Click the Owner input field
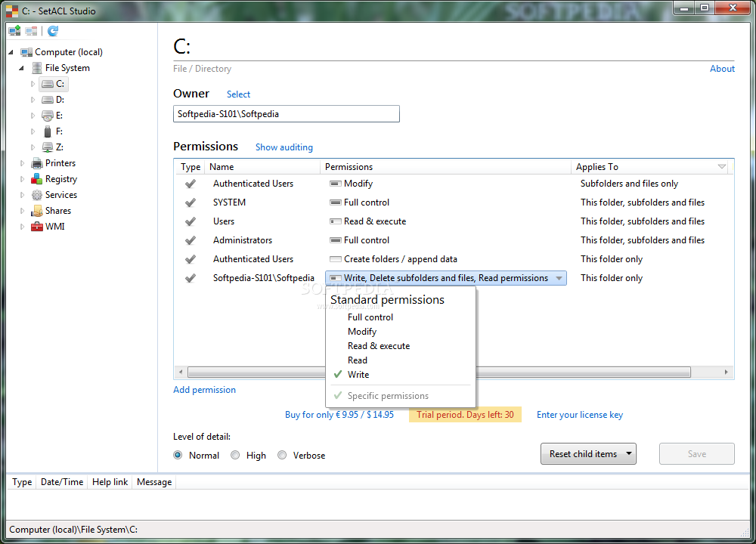This screenshot has height=544, width=756. [287, 114]
